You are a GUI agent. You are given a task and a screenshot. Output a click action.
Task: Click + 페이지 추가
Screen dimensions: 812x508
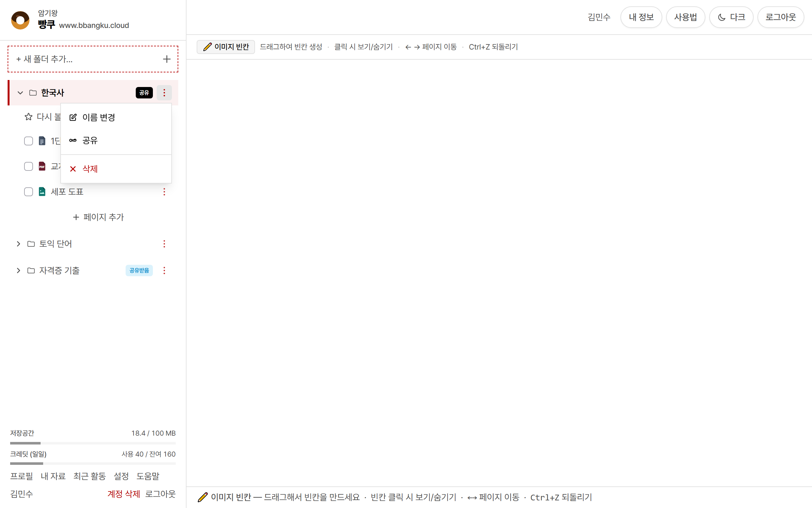pos(98,217)
